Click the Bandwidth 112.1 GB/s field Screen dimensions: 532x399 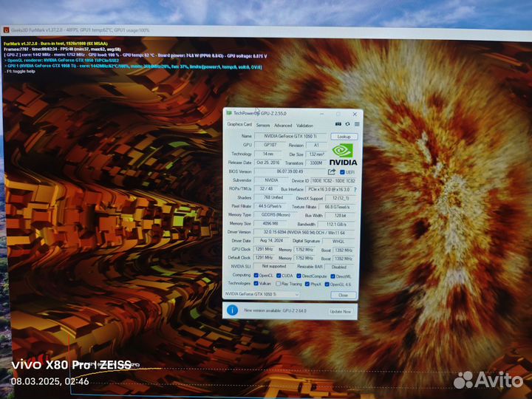point(336,225)
